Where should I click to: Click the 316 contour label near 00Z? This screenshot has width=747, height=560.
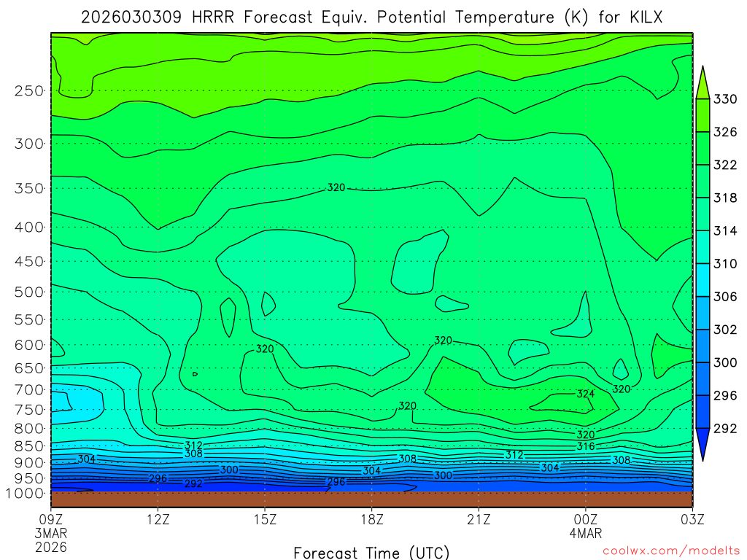click(x=586, y=446)
